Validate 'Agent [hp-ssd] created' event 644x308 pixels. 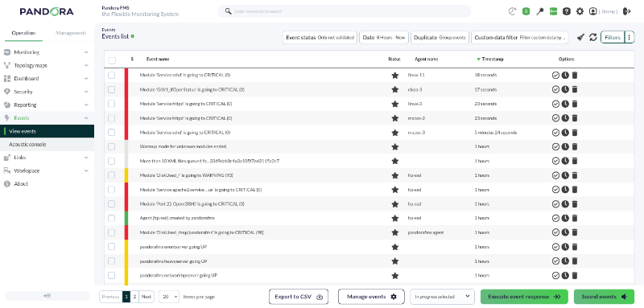tap(555, 218)
